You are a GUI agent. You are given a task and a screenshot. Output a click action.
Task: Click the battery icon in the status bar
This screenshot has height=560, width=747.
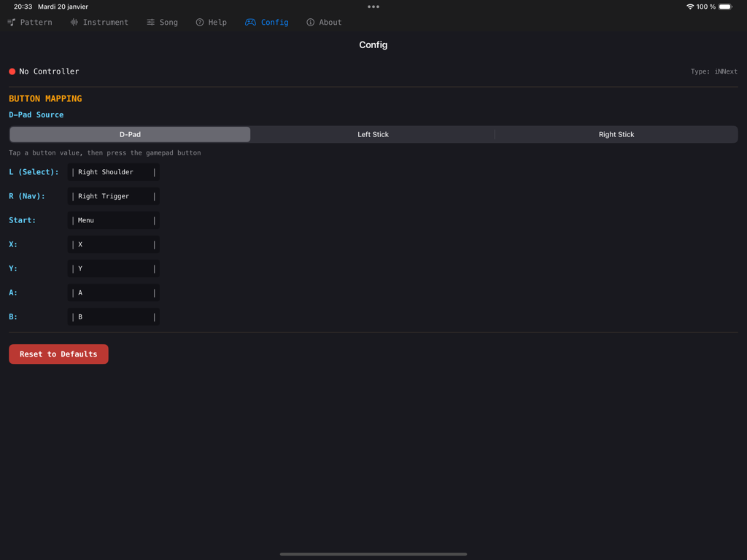click(x=724, y=6)
